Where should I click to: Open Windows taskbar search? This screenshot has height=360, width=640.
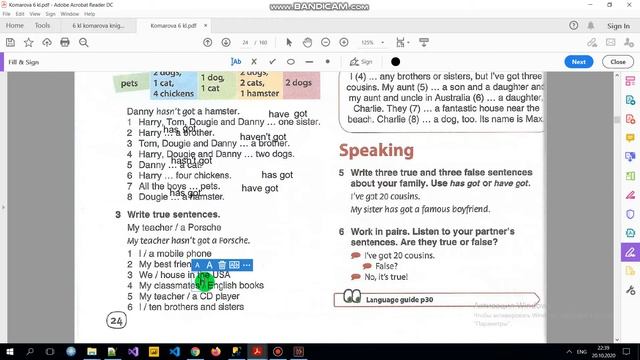click(x=30, y=351)
